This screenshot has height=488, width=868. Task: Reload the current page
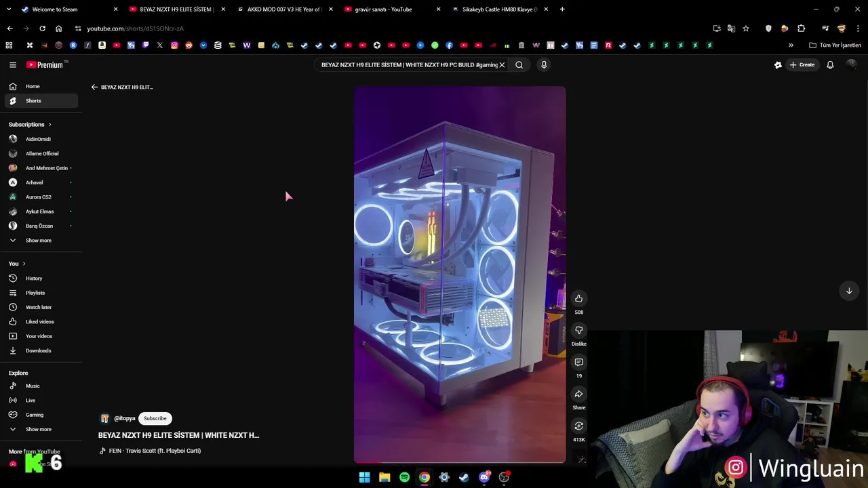click(x=42, y=28)
